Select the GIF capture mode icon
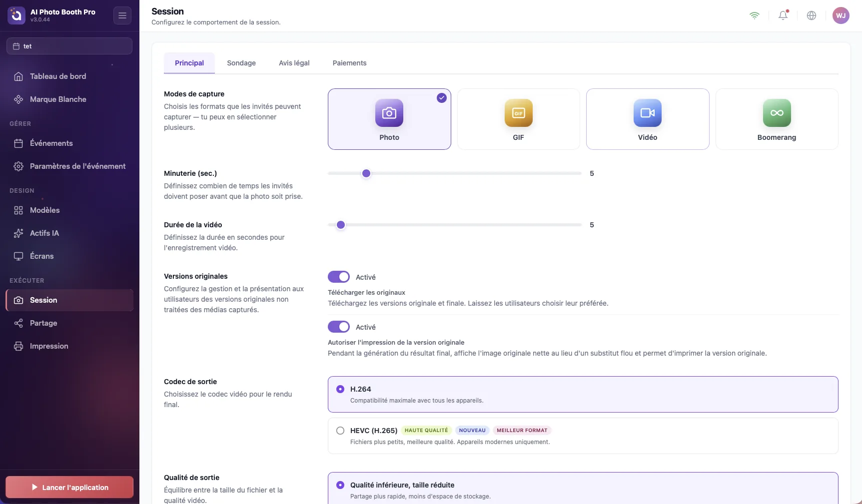Screen dimensions: 862x504 point(519,113)
